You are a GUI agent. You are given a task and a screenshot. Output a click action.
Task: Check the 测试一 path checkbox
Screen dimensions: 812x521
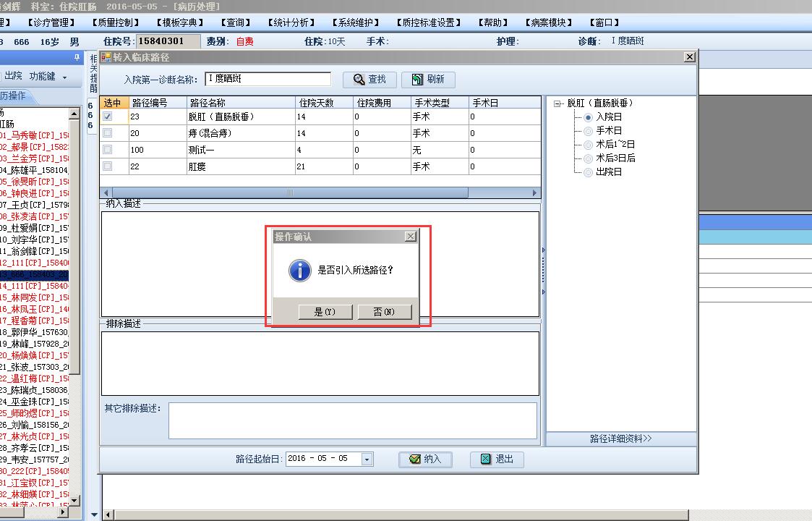pos(107,150)
